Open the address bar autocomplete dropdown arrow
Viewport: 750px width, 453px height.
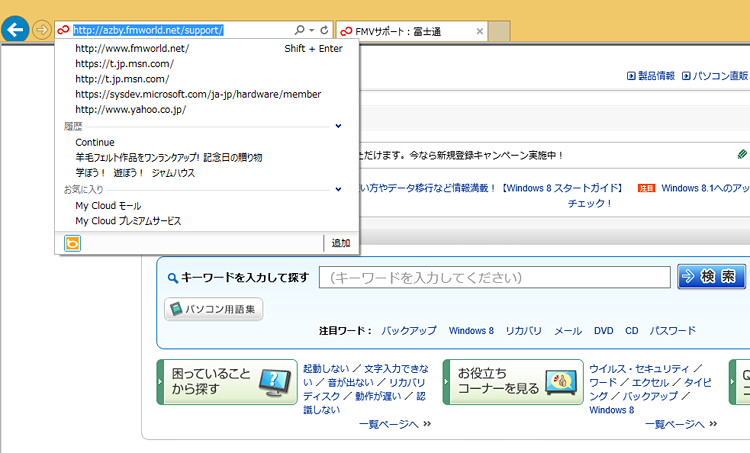312,30
